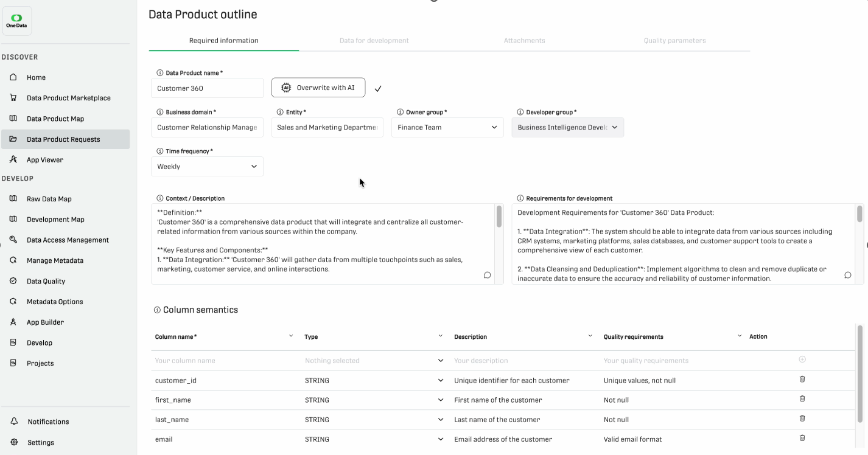
Task: Click the OneData logo
Action: pyautogui.click(x=16, y=20)
